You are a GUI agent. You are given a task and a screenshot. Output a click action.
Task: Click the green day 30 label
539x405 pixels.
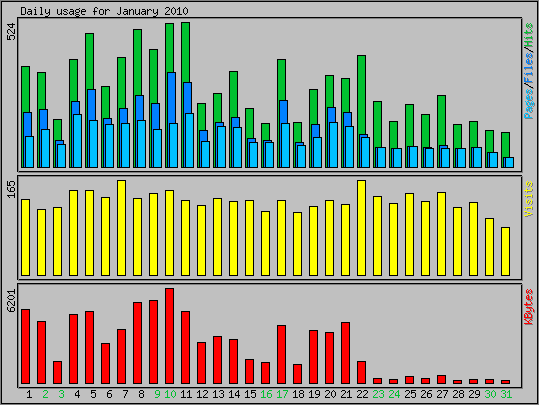pyautogui.click(x=490, y=394)
